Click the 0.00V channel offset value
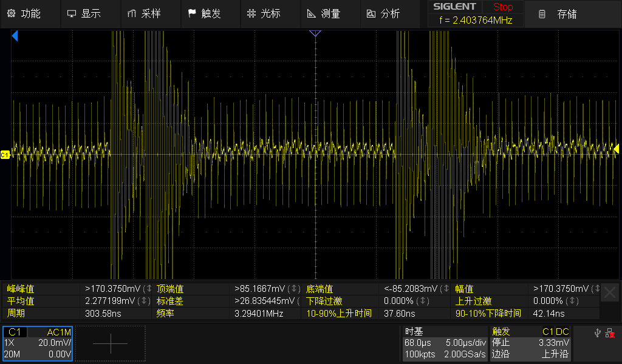The image size is (622, 364). pyautogui.click(x=60, y=354)
